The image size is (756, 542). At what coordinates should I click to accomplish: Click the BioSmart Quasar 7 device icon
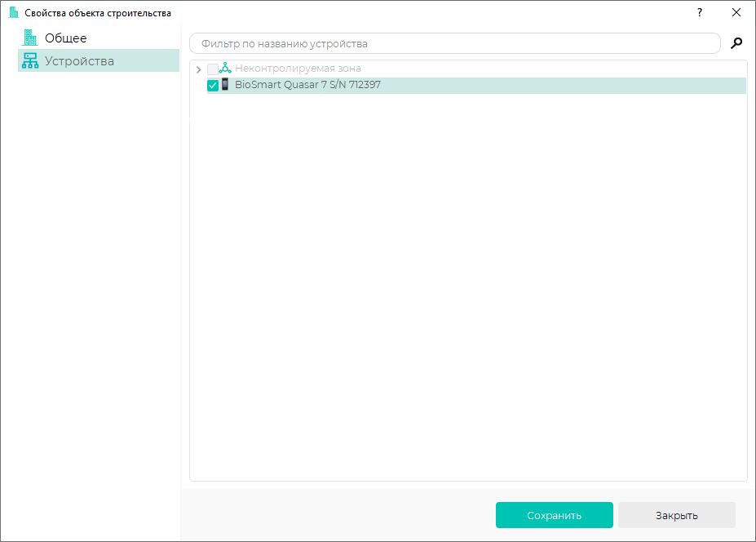(225, 85)
